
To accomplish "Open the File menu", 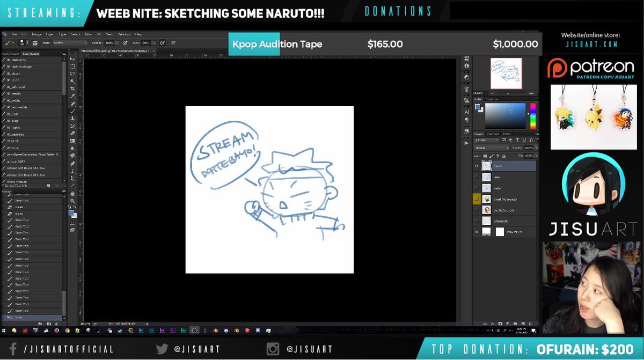I will pos(14,34).
